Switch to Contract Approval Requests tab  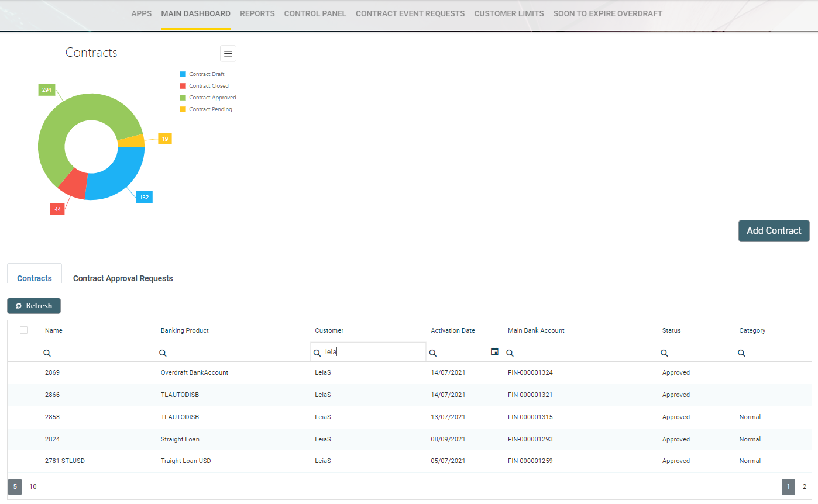click(x=123, y=278)
